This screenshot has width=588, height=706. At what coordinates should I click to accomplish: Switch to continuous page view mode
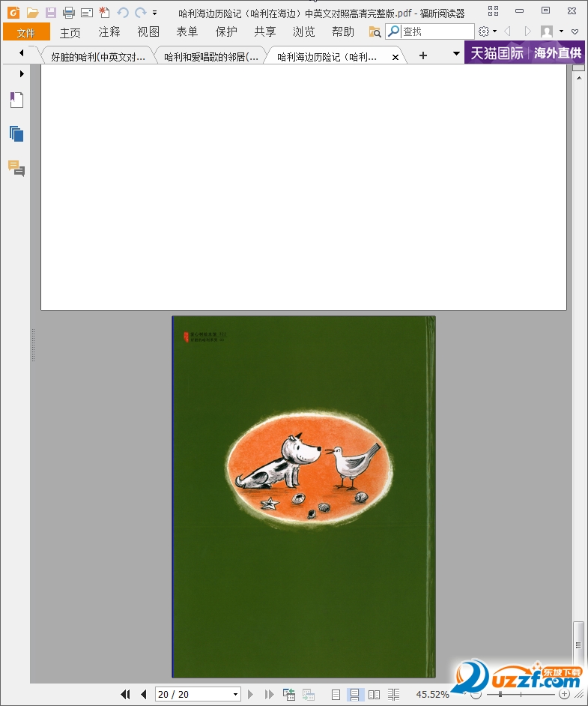(x=354, y=695)
